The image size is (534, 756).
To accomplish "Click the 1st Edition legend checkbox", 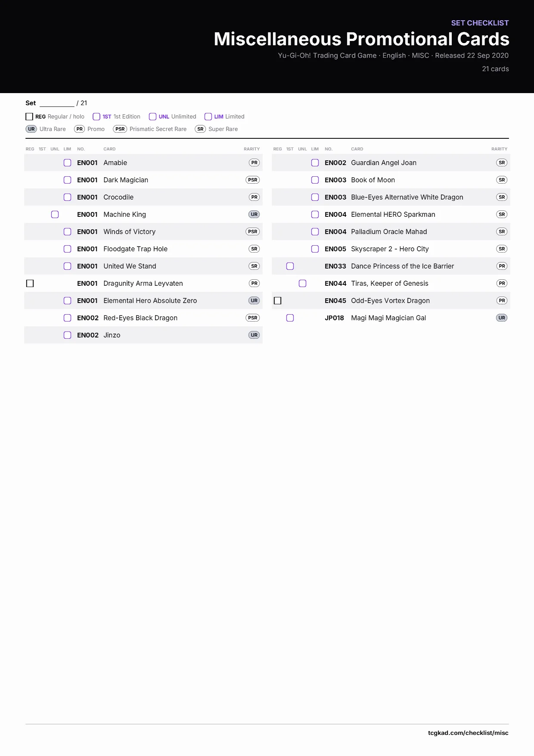I will point(96,116).
